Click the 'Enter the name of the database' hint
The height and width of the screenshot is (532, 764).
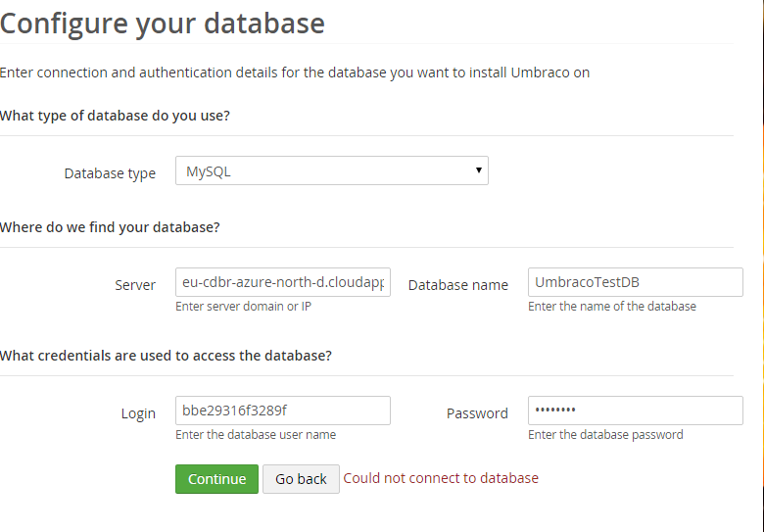(x=612, y=307)
